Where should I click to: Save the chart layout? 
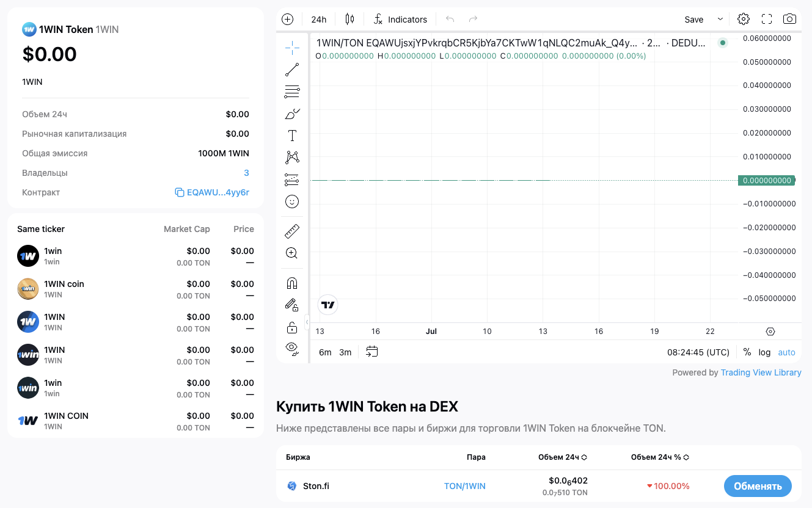pos(694,19)
